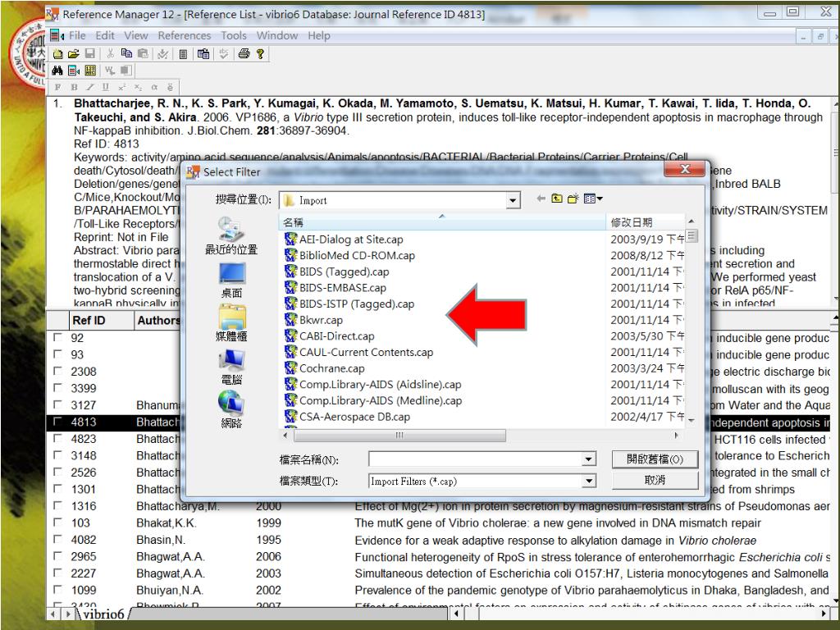This screenshot has height=630, width=840.
Task: Click the binoculars Search References icon
Action: click(x=57, y=71)
